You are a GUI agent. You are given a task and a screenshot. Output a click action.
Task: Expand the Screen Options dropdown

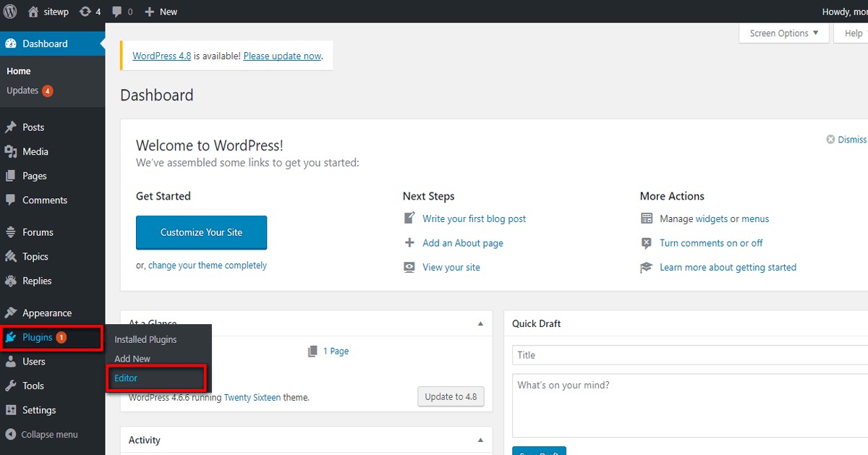click(784, 33)
